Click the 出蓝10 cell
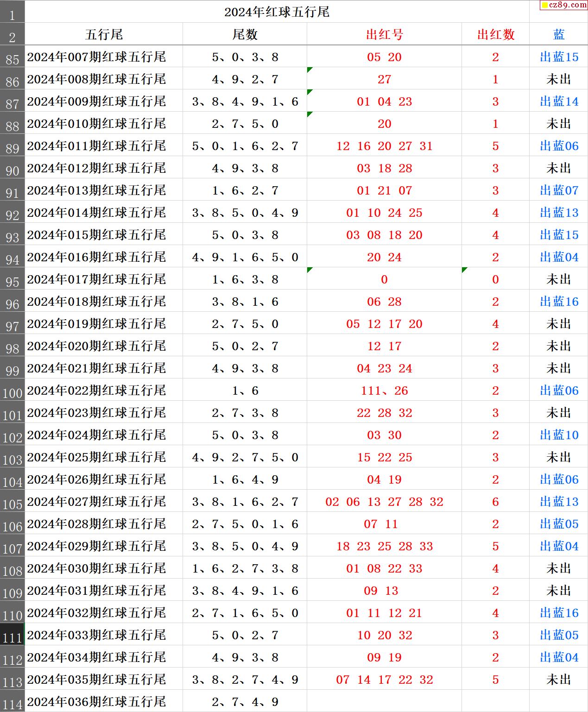 click(559, 435)
